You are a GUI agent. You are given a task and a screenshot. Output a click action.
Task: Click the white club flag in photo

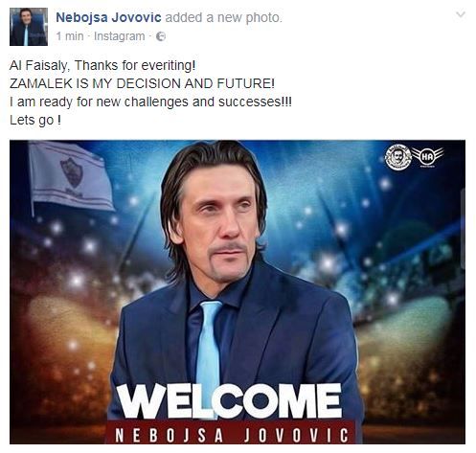point(71,176)
